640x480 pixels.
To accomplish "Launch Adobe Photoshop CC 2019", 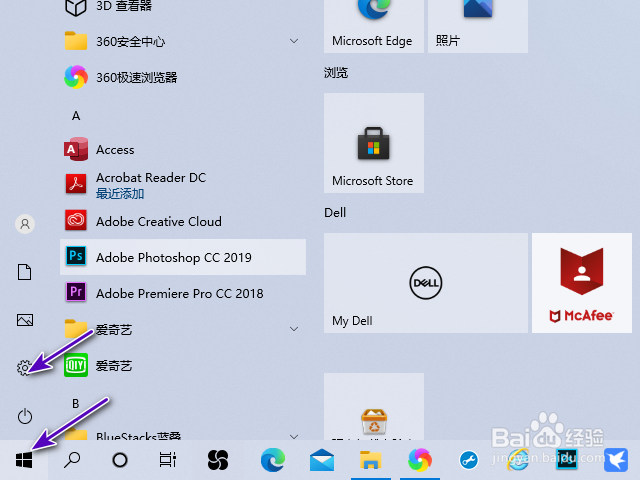I will click(183, 257).
